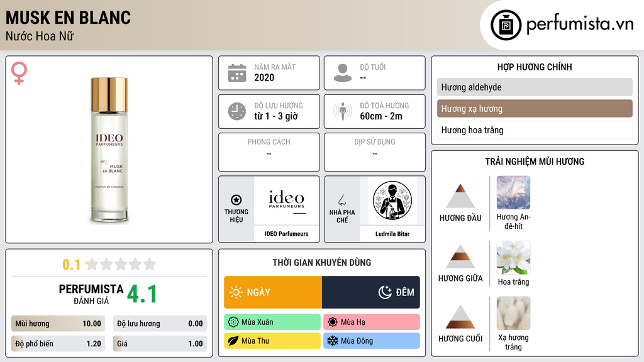This screenshot has width=644, height=362.
Task: Click the Mùa Xuân season tag
Action: point(272,322)
